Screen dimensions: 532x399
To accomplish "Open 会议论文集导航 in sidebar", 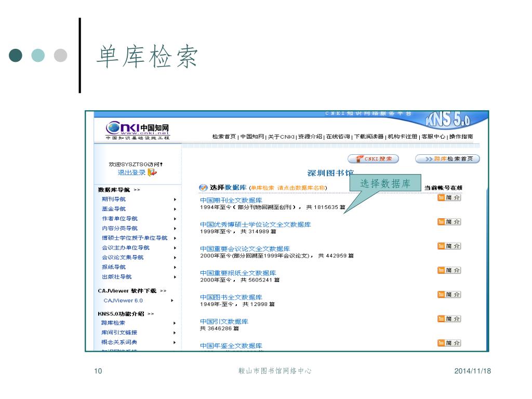I will (123, 257).
